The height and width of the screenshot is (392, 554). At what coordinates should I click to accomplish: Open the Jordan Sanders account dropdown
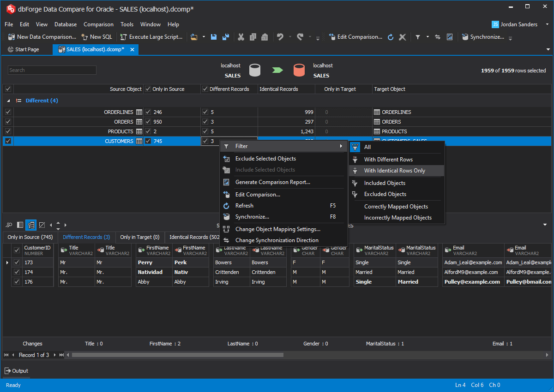click(x=547, y=24)
